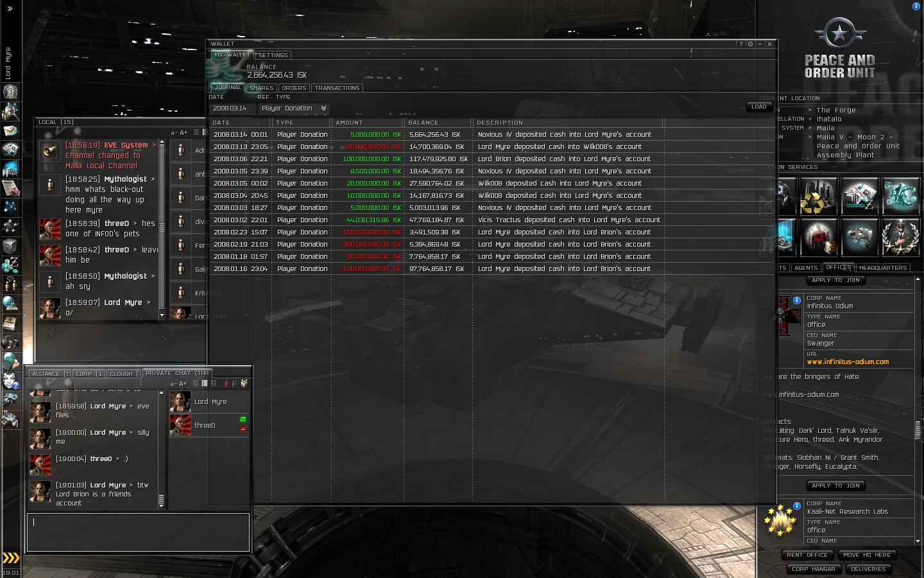The image size is (924, 578).
Task: Toggle the pin icon on the wallet window
Action: [x=750, y=44]
